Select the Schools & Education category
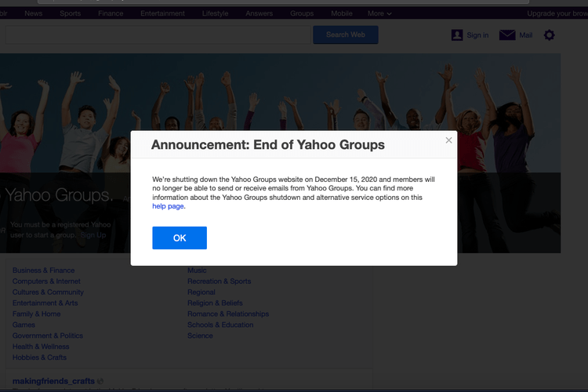 [x=220, y=325]
